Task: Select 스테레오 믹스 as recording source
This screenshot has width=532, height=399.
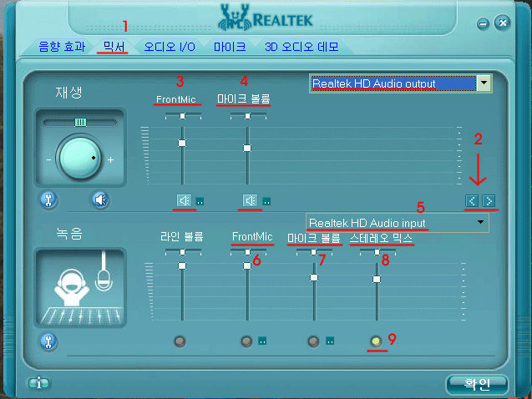Action: coord(376,341)
